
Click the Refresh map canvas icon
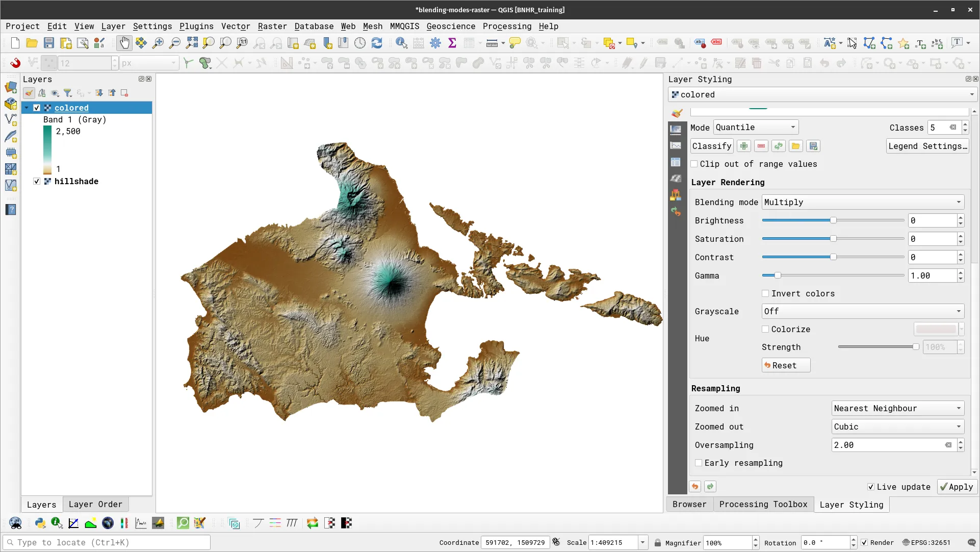[377, 43]
